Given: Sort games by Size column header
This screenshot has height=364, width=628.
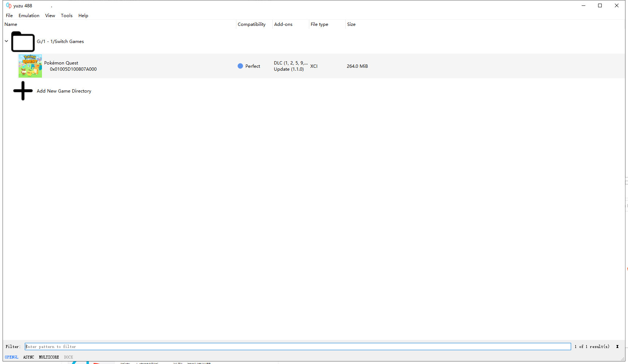Looking at the screenshot, I should (x=351, y=24).
